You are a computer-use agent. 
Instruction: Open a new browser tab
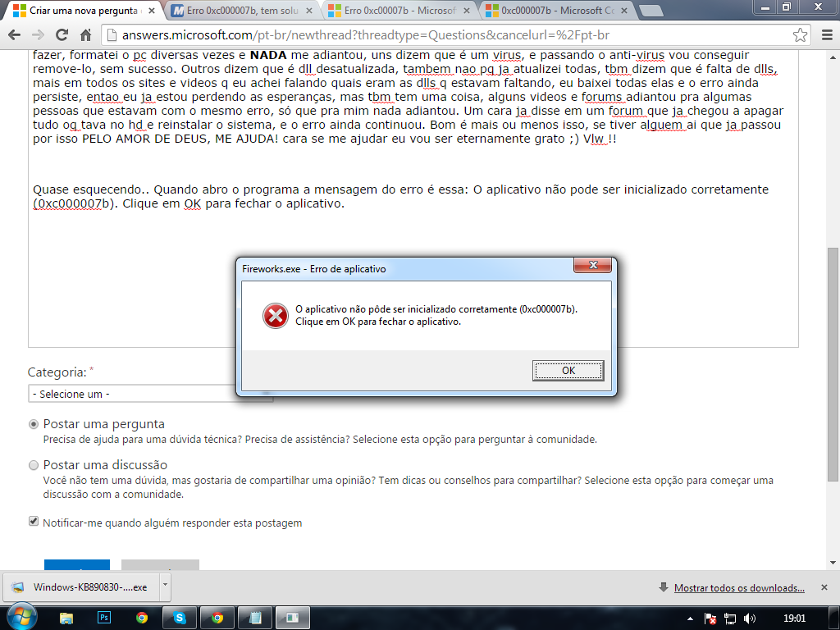click(x=651, y=11)
